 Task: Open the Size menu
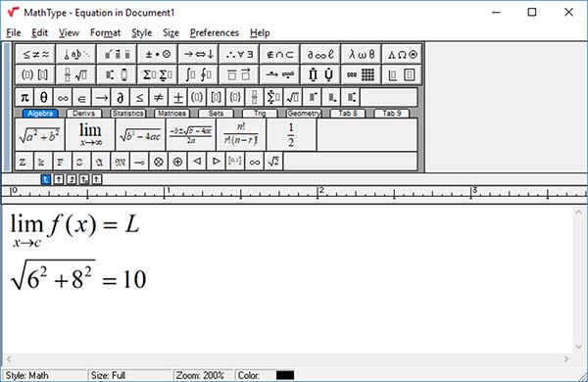tap(171, 33)
